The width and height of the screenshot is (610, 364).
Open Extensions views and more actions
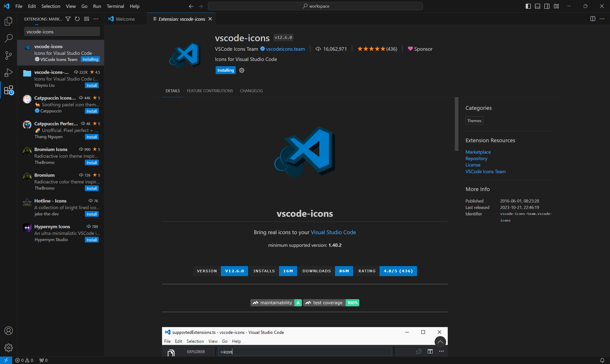[x=96, y=19]
